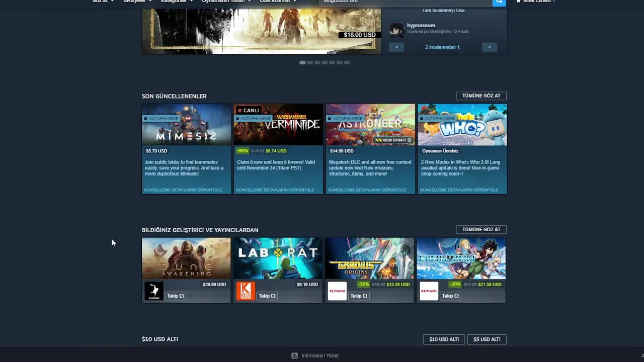Viewport: 644px width, 362px height.
Task: Click Kütüphanede badge on Mimesis card
Action: point(161,119)
